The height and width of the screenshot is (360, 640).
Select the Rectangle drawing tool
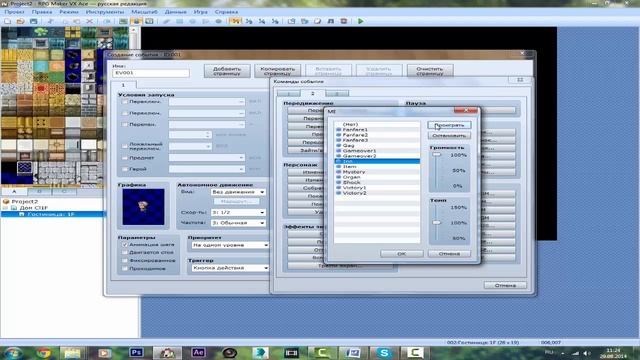tap(180, 21)
